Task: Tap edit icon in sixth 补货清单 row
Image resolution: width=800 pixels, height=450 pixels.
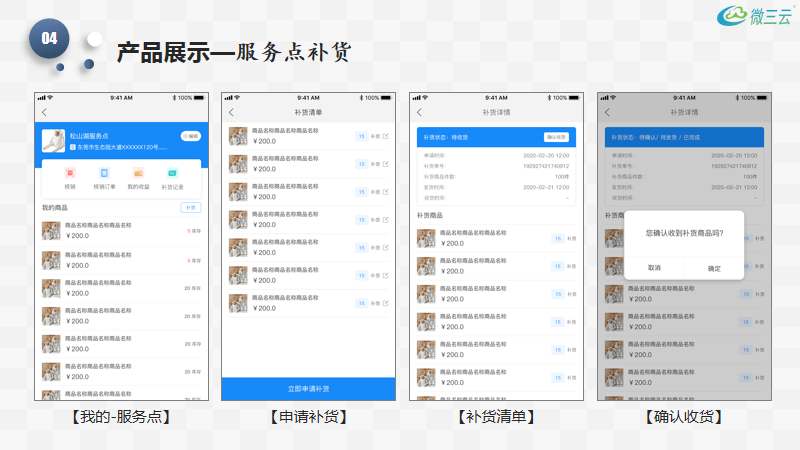Action: click(x=386, y=276)
